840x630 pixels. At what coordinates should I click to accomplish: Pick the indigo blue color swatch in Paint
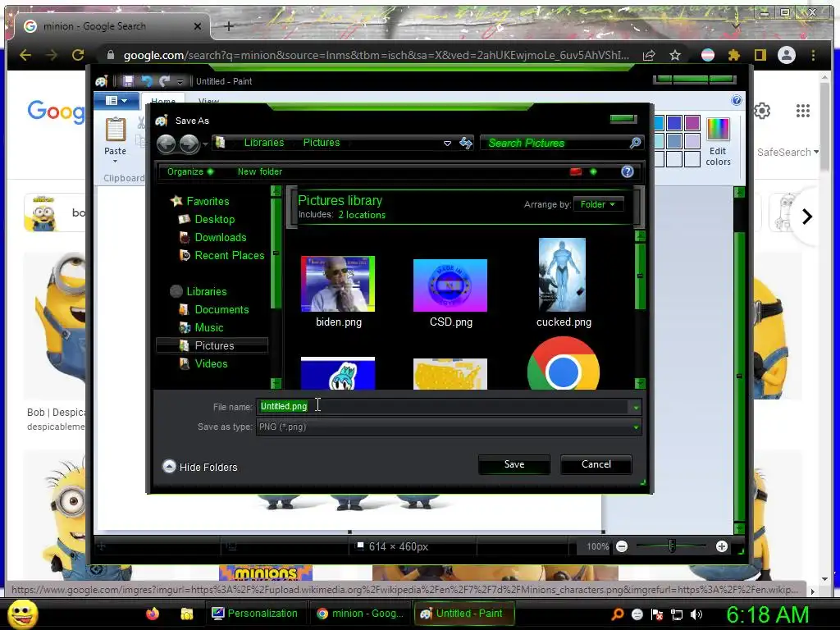coord(674,123)
